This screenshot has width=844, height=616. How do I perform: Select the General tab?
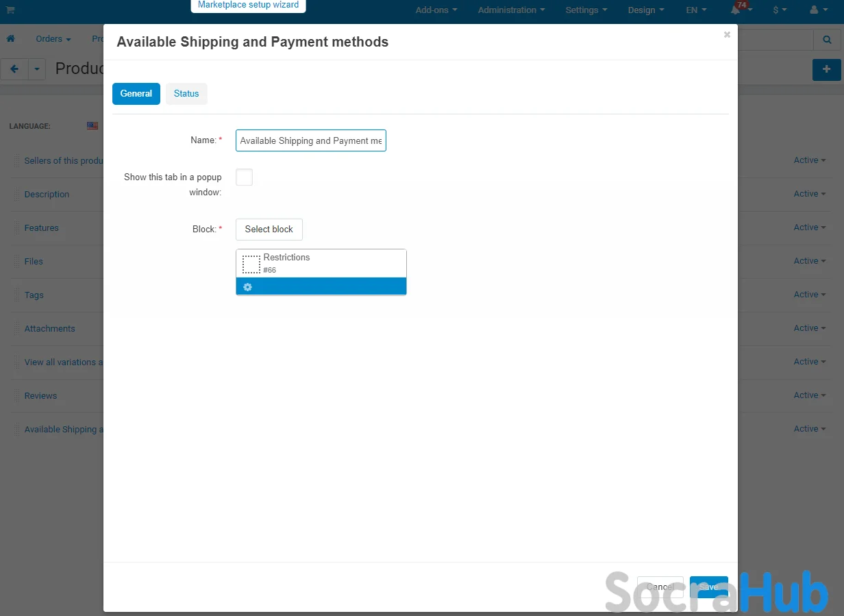pos(136,94)
